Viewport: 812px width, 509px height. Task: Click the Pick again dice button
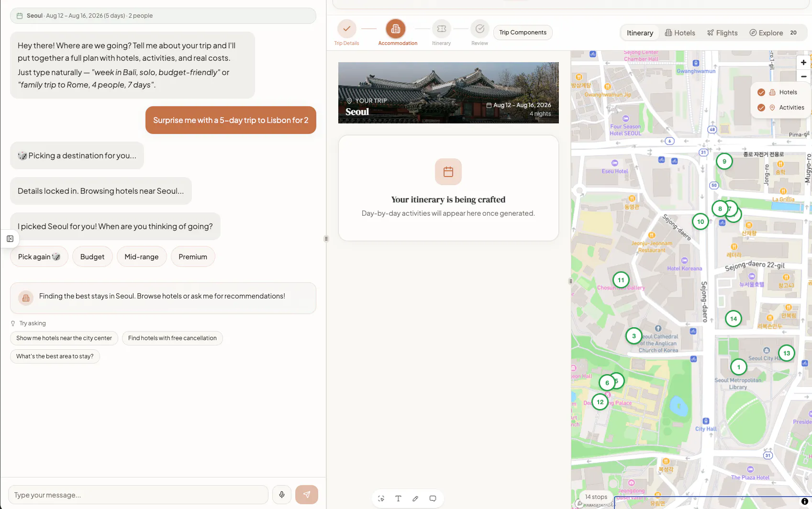point(39,257)
